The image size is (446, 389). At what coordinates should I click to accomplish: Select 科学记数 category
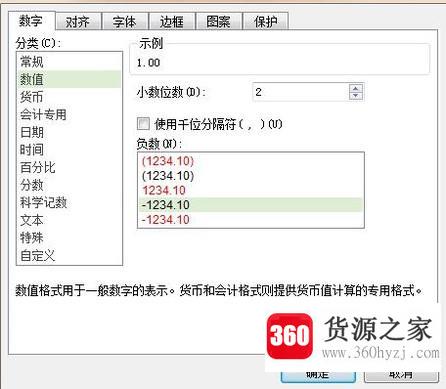pos(69,202)
